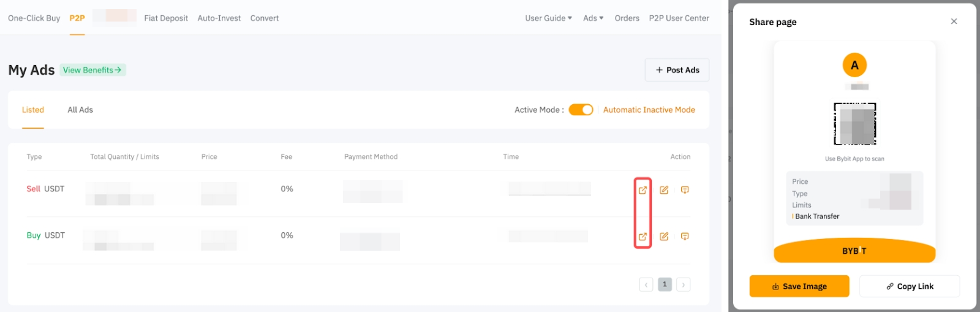Screen dimensions: 980x312
Task: Close the Share page dialog
Action: (954, 21)
